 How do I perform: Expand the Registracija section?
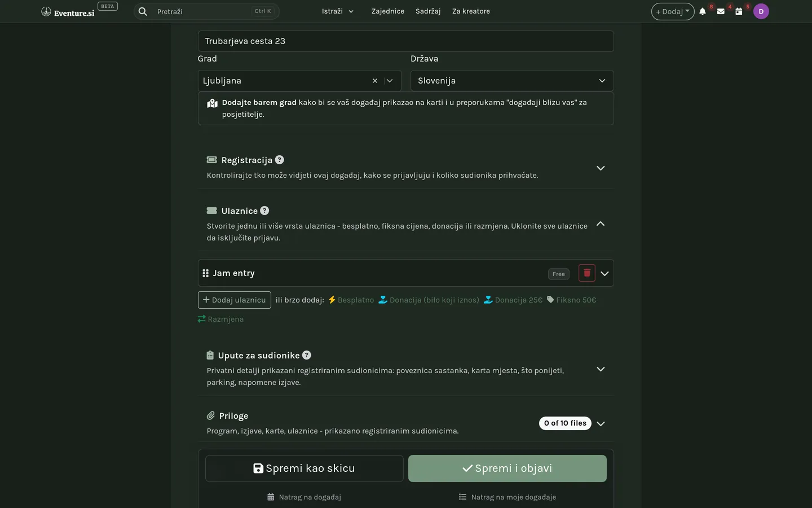601,168
